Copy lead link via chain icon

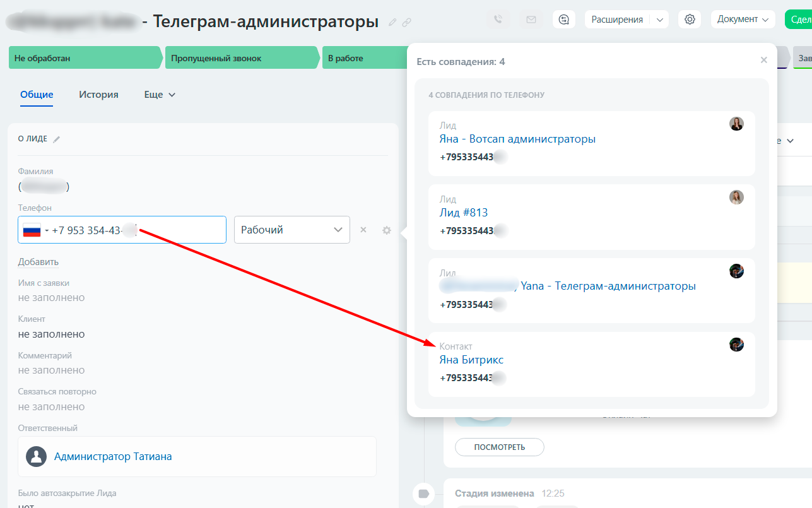[407, 22]
